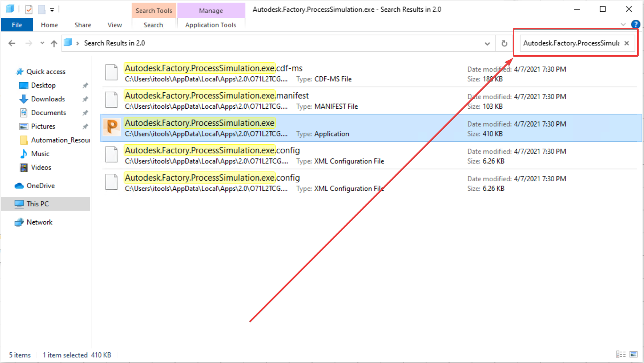The image size is (644, 363).
Task: Switch to the Home ribbon tab
Action: tap(49, 25)
